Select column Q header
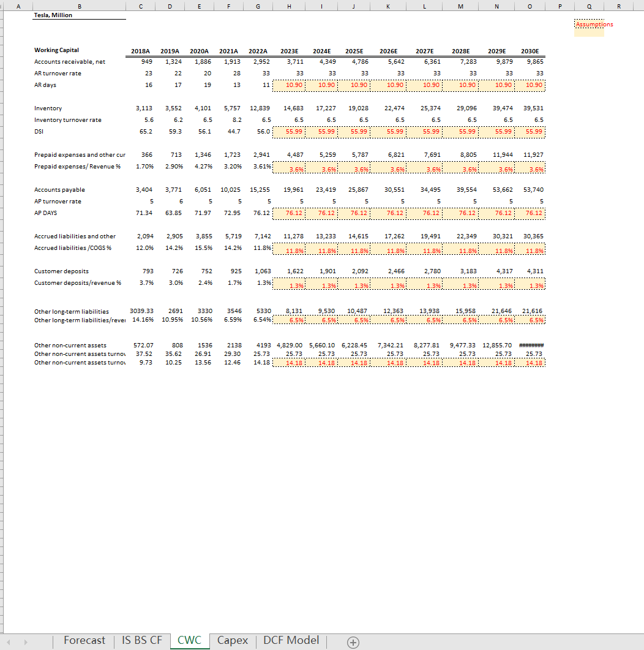Viewport: 644px width, 650px height. [589, 6]
